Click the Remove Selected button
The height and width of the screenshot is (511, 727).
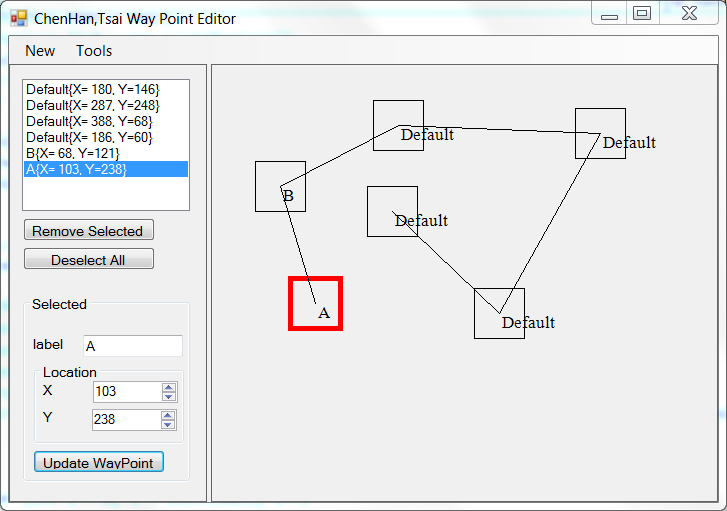tap(88, 231)
